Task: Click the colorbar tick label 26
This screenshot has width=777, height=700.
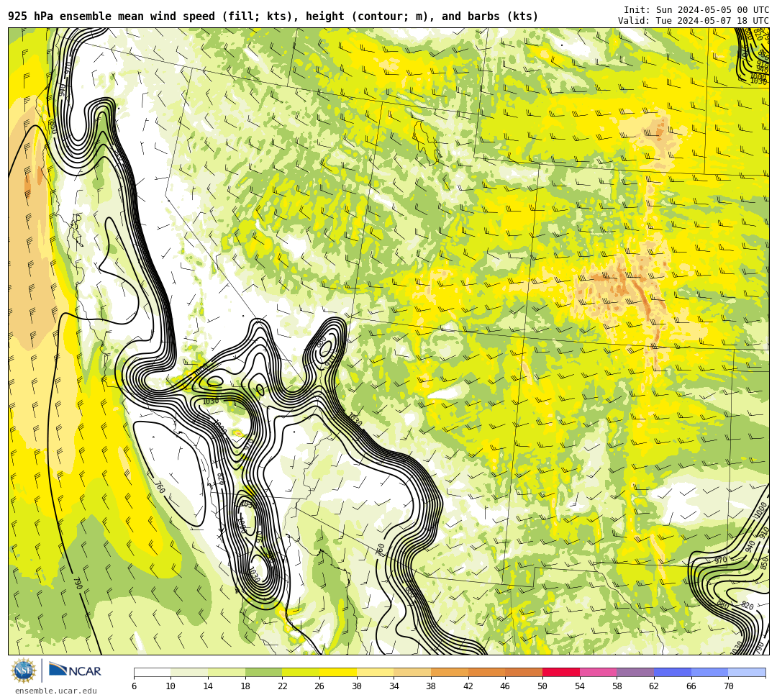Action: tap(319, 686)
